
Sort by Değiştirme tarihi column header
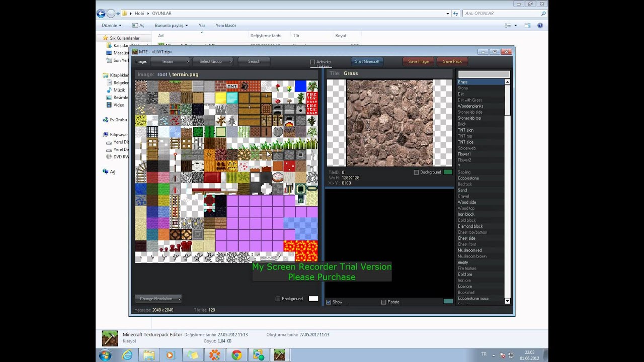coord(266,36)
